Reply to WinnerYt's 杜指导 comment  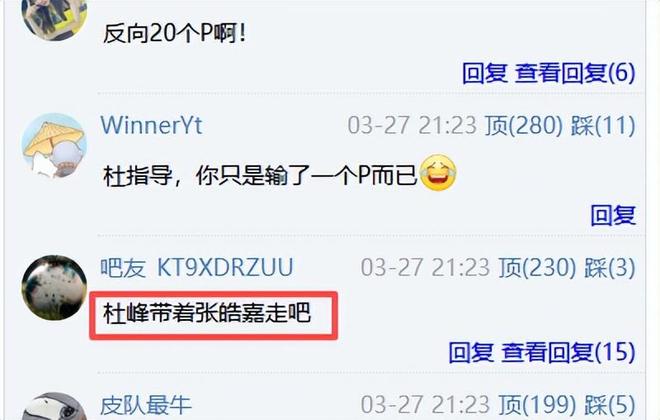pyautogui.click(x=613, y=215)
